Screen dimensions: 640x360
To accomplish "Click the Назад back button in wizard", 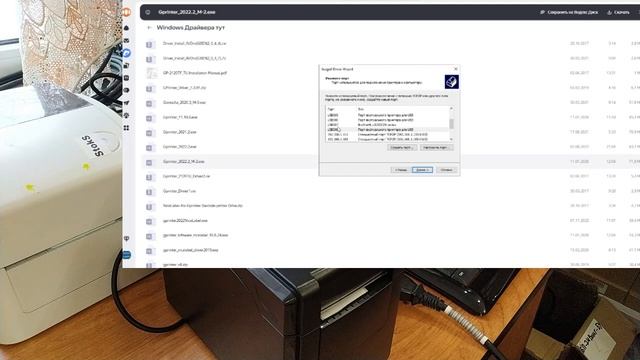I will click(400, 170).
